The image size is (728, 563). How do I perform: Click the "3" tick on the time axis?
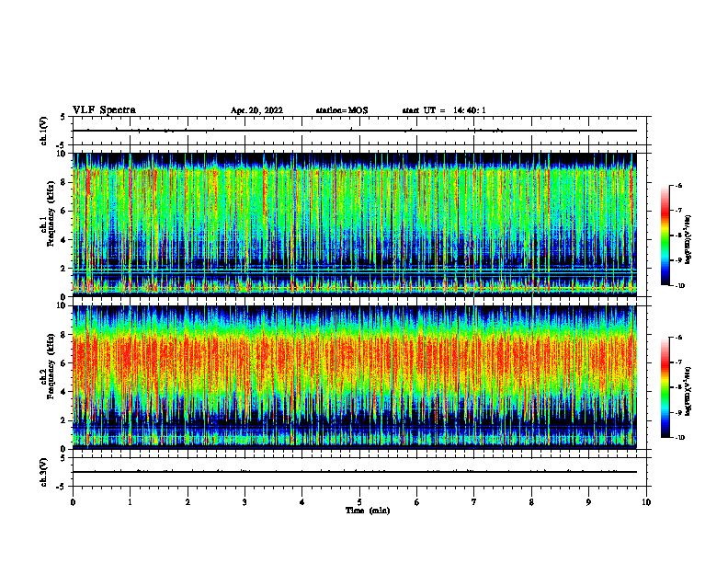[245, 502]
